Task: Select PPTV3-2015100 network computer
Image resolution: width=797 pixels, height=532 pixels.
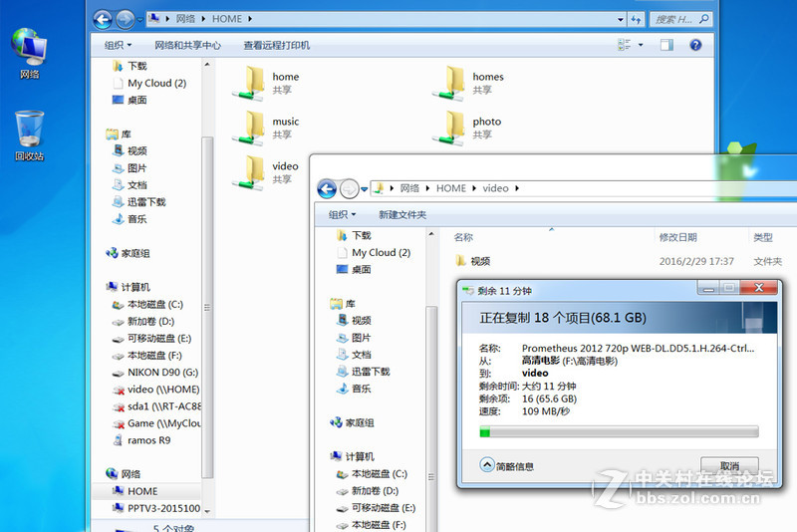Action: coord(156,508)
